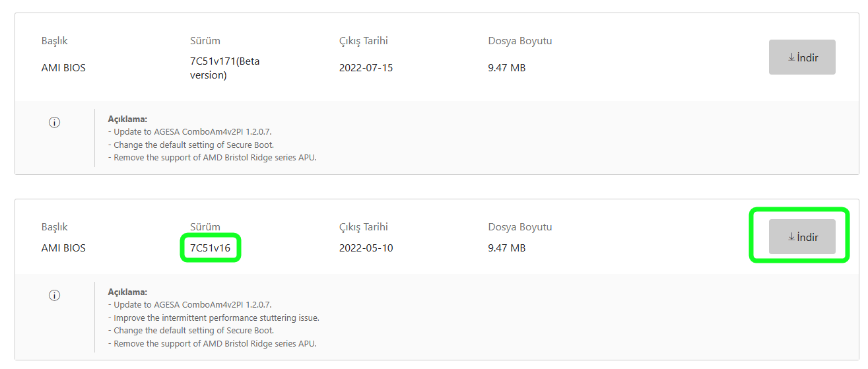868x369 pixels.
Task: Click the Açıklama heading under version 7C51v16
Action: click(127, 292)
